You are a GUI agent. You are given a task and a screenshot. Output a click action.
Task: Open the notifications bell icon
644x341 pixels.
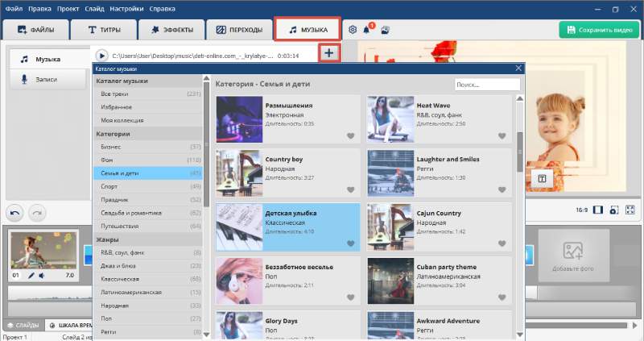tap(366, 30)
